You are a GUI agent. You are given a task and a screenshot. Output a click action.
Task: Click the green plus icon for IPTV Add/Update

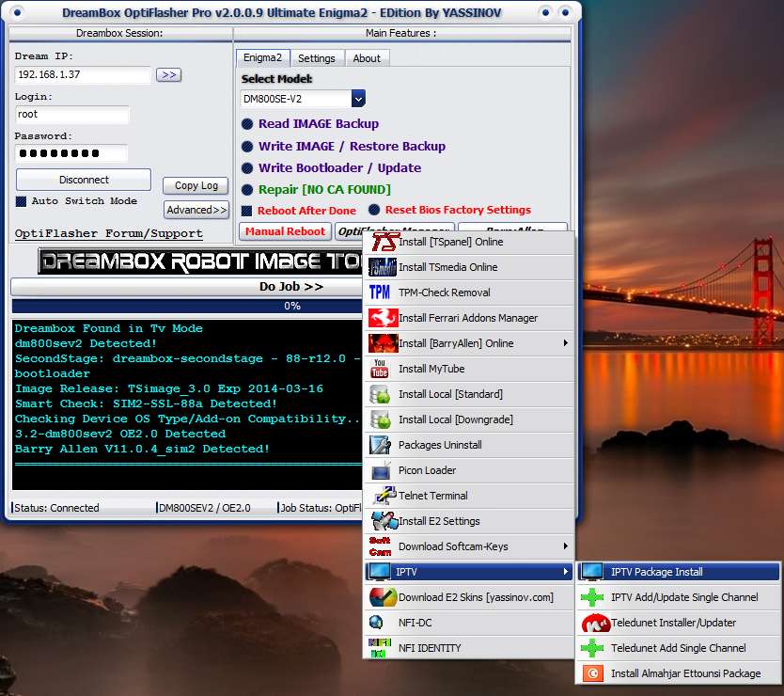[592, 597]
